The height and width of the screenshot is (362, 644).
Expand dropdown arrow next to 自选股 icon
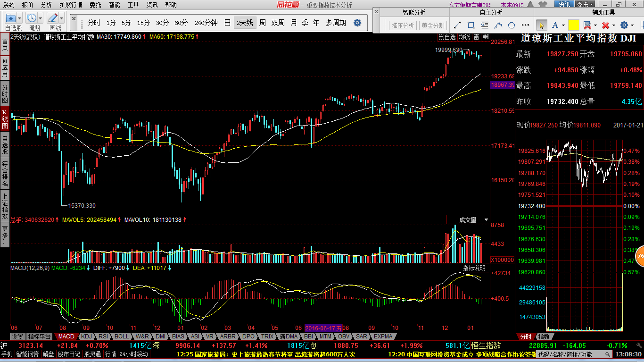click(20, 18)
